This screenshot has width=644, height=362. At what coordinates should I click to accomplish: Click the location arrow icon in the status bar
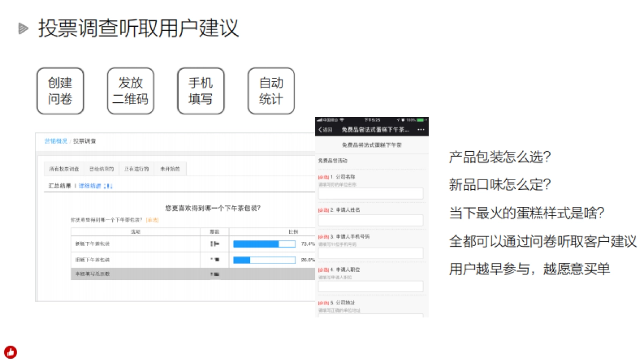398,120
